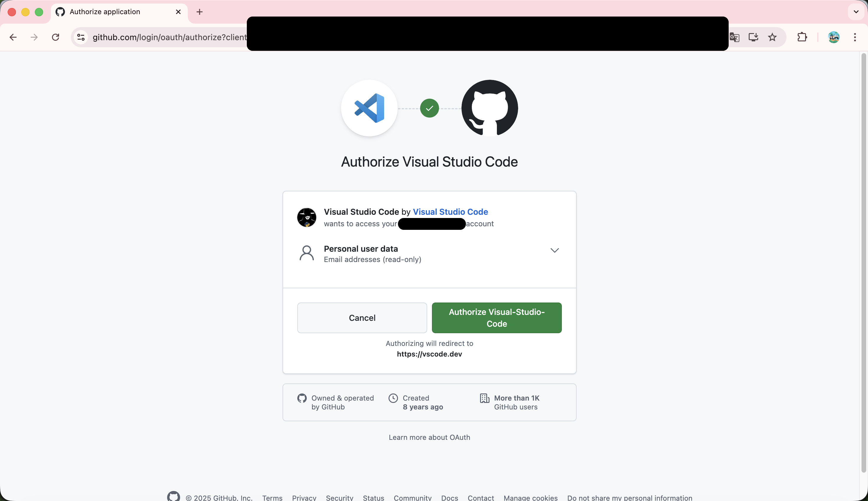
Task: Click the install app icon in address bar
Action: pos(753,37)
